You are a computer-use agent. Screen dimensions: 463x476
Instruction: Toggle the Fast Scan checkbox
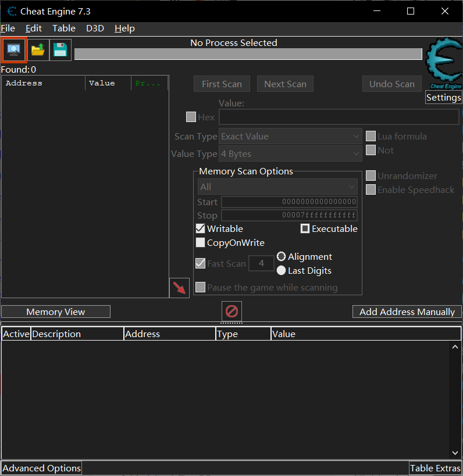(x=201, y=263)
